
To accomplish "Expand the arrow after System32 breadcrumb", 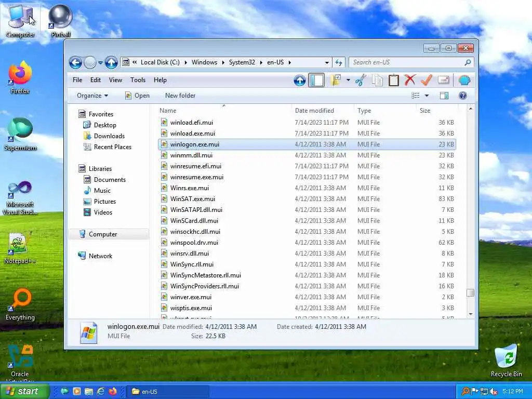I will click(x=261, y=62).
